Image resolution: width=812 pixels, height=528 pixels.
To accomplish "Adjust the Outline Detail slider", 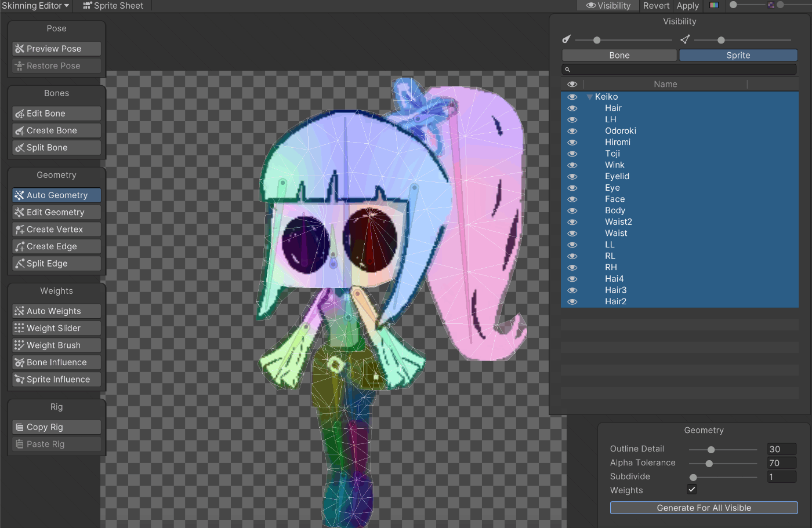I will tap(711, 450).
